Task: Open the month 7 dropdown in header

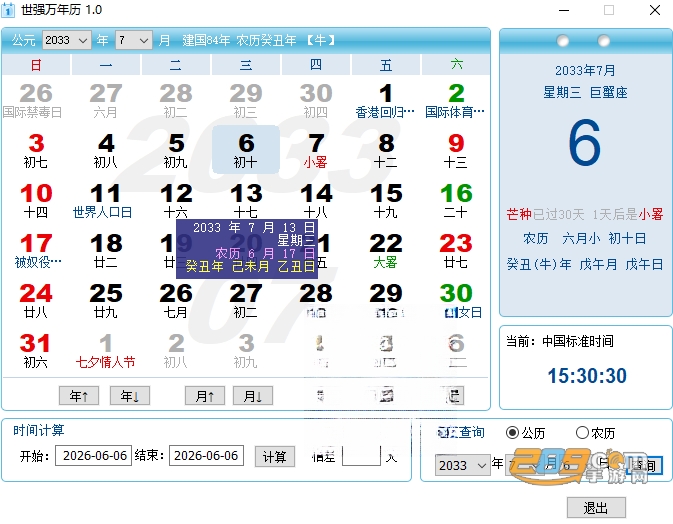Action: (x=134, y=40)
